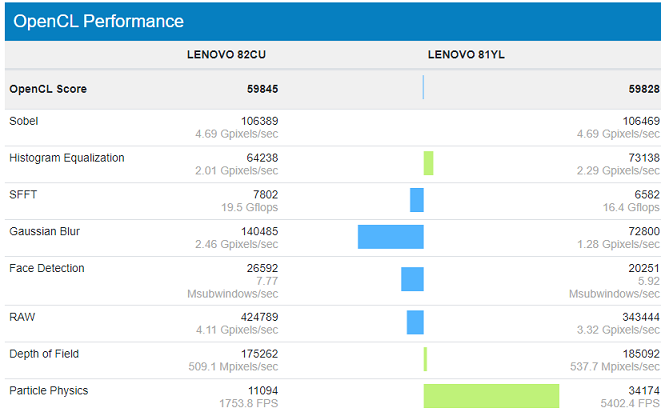
Task: Click the 1.28 Gpixels/sec value
Action: pyautogui.click(x=618, y=244)
